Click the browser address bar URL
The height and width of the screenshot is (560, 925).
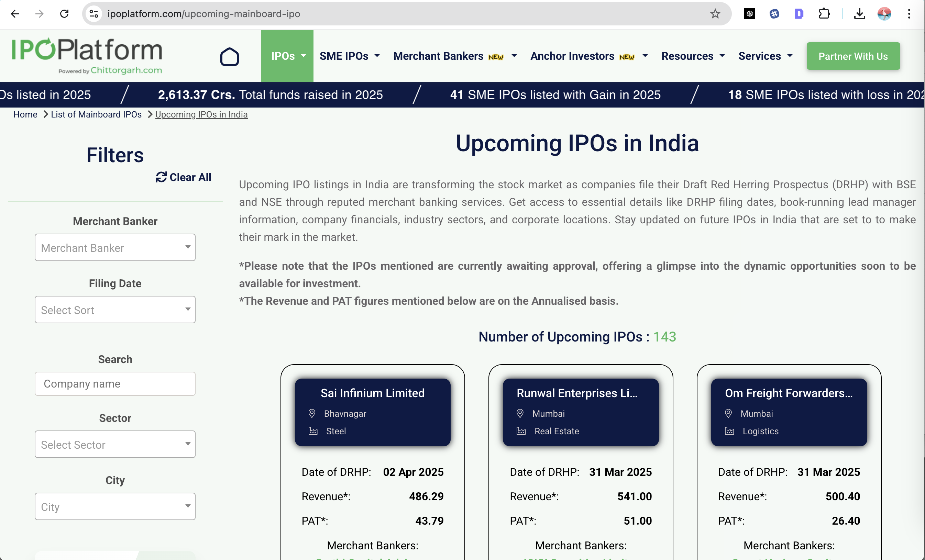[x=203, y=14]
